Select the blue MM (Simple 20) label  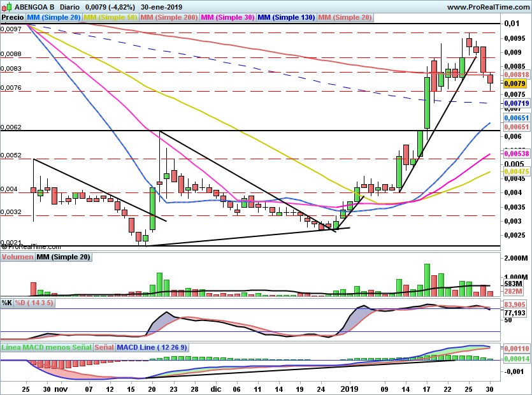click(54, 18)
